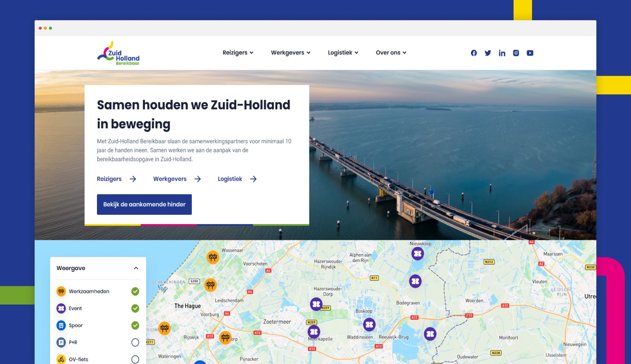Click the Werkzaamheden label in legend
Image resolution: width=631 pixels, height=364 pixels.
tap(89, 291)
